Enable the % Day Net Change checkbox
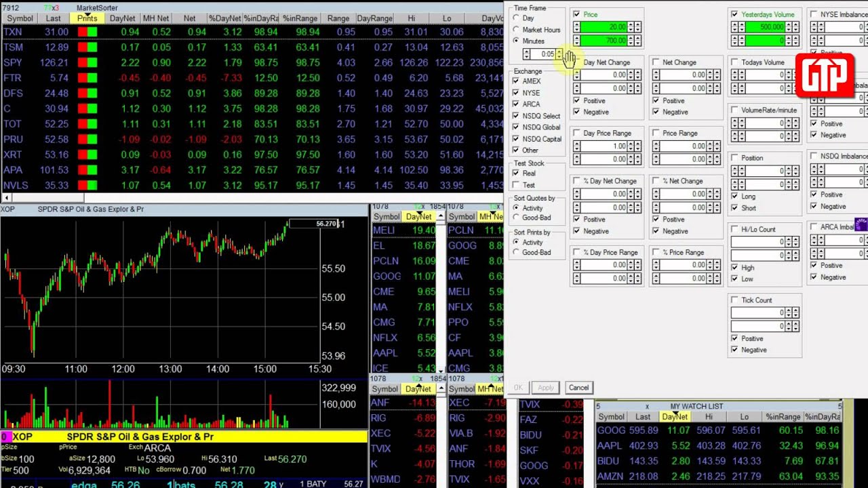Image resolution: width=868 pixels, height=488 pixels. [x=577, y=181]
